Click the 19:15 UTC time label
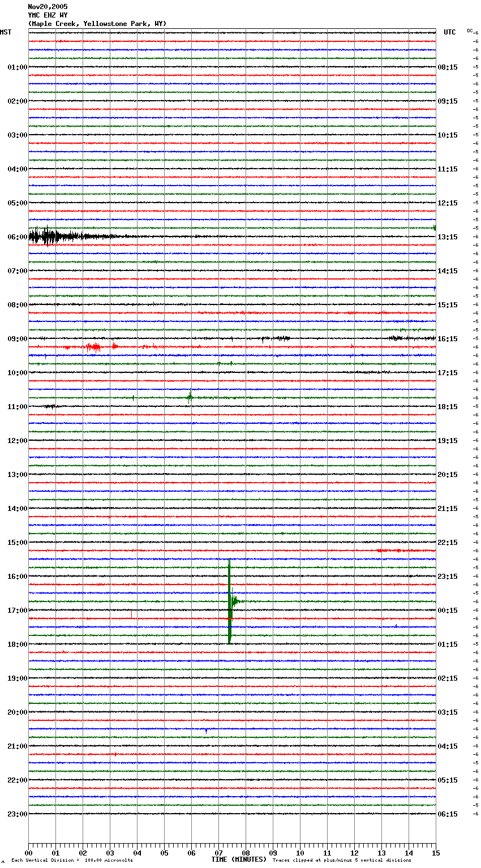481x868 pixels. (x=448, y=441)
